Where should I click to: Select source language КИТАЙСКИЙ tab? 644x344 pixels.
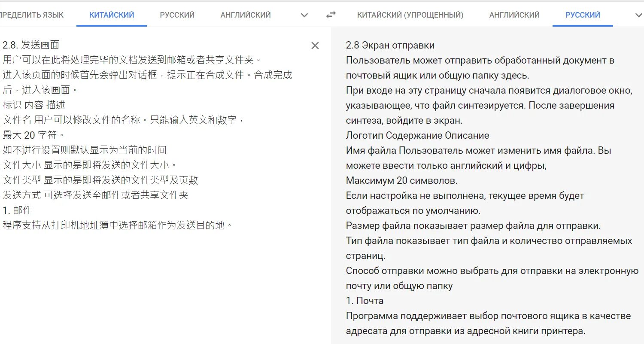point(112,15)
